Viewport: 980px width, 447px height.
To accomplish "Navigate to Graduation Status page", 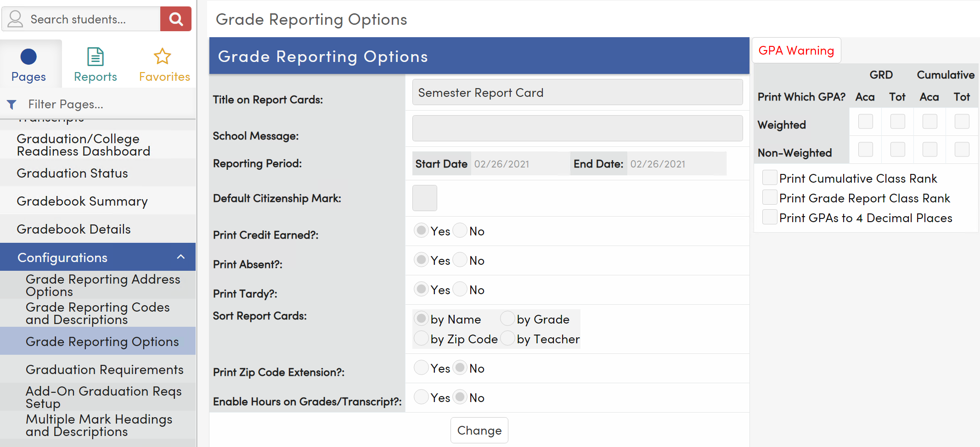I will pyautogui.click(x=72, y=173).
